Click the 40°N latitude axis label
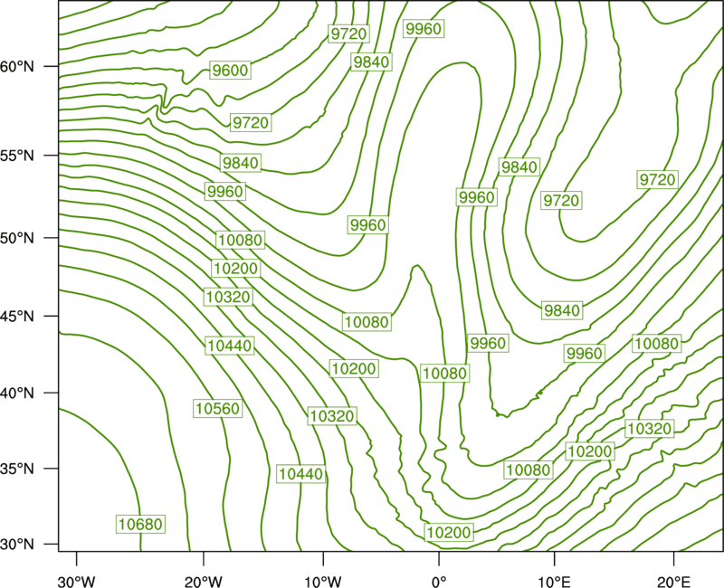The height and width of the screenshot is (588, 724). 16,394
